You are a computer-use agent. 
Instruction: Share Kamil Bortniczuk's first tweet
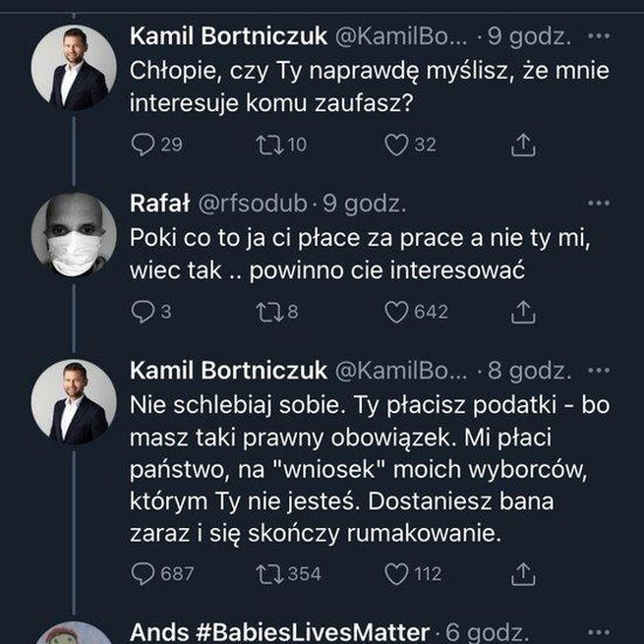tap(524, 146)
